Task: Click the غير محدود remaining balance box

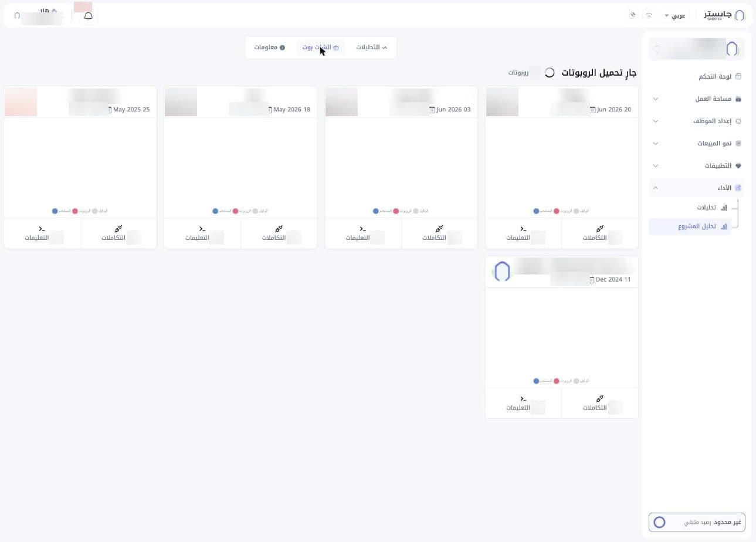Action: click(x=697, y=522)
